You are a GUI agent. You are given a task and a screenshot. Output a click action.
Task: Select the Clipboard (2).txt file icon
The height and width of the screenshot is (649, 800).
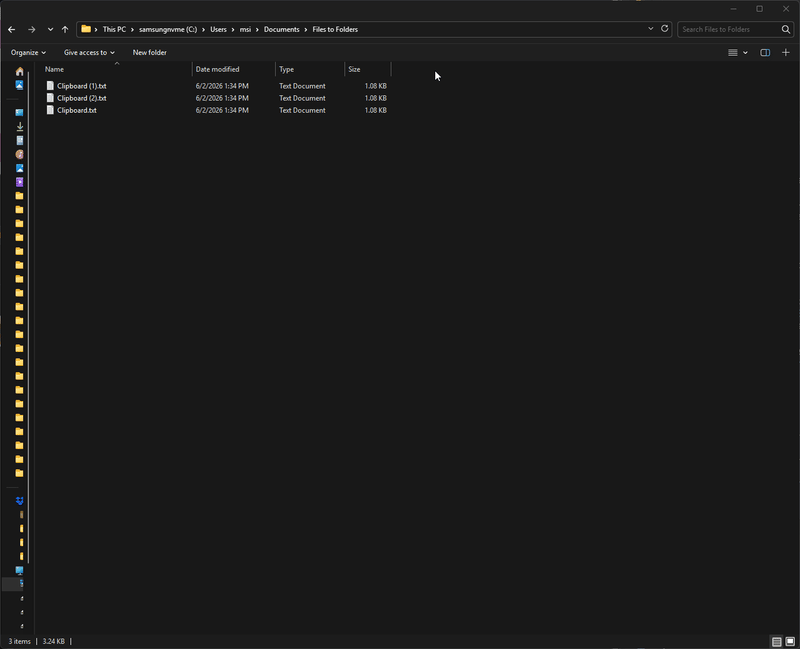(50, 98)
